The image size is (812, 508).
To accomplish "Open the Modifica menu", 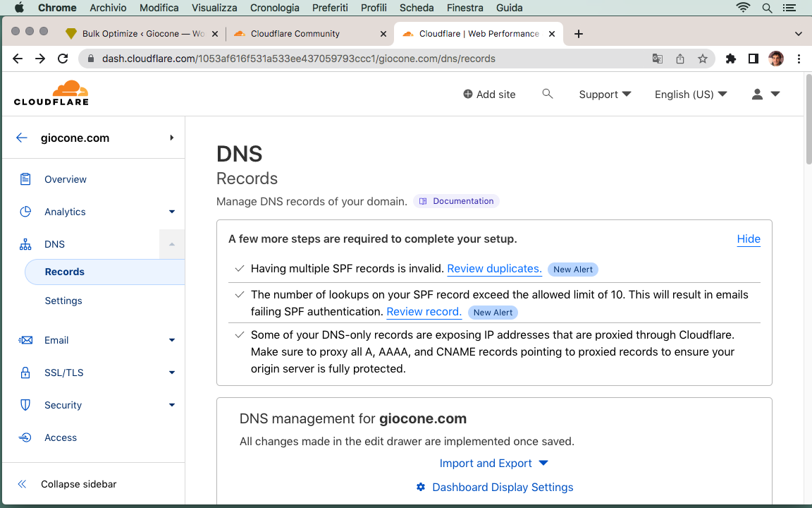I will tap(159, 8).
